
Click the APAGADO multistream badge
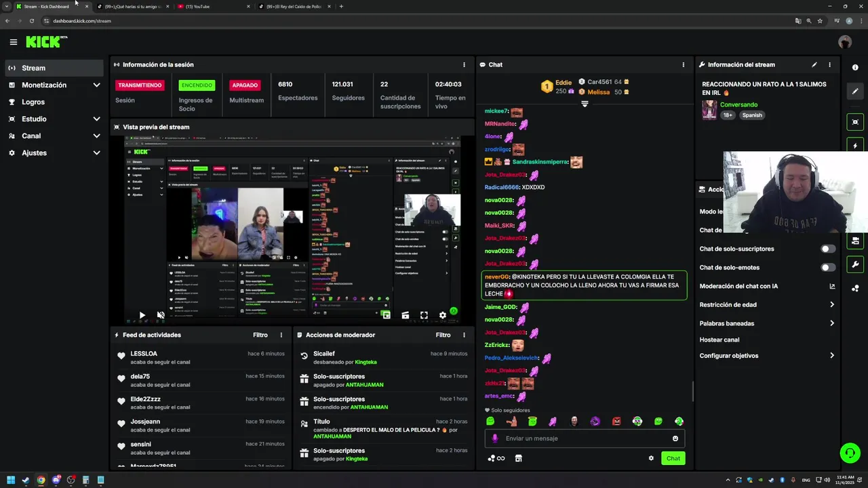tap(245, 85)
